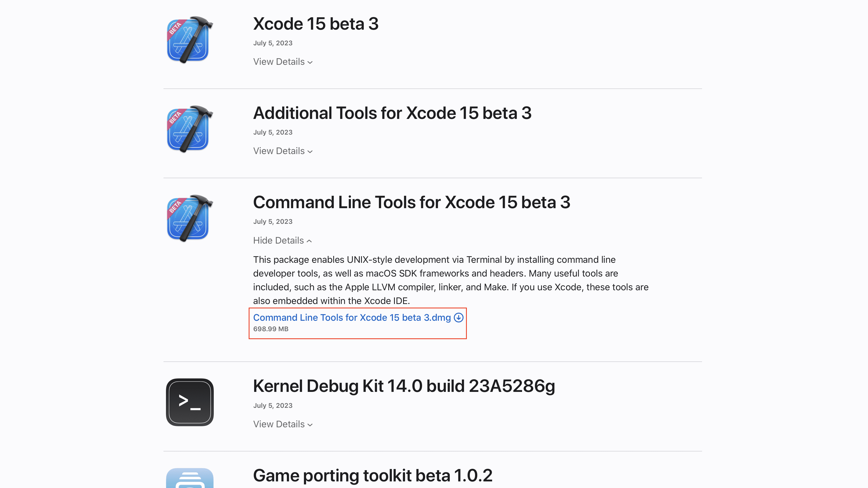The image size is (868, 488).
Task: Download Command Line Tools for Xcode 15 beta 3.dmg
Action: [x=352, y=317]
